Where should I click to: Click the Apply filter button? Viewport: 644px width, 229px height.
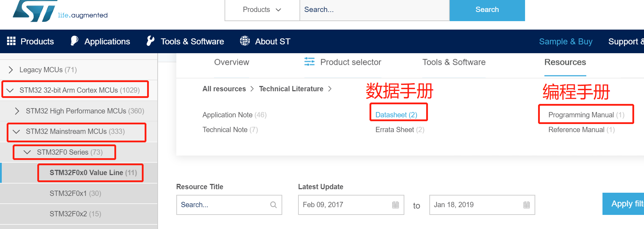click(x=623, y=204)
